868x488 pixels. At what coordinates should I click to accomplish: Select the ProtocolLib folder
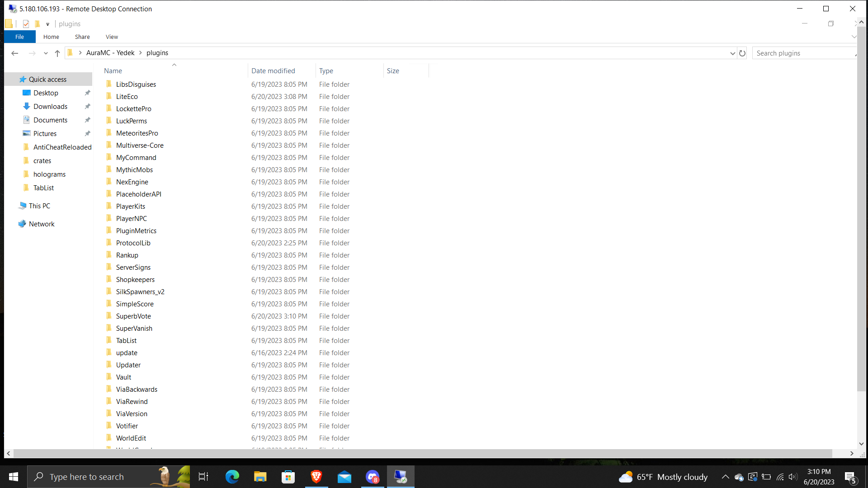coord(133,243)
